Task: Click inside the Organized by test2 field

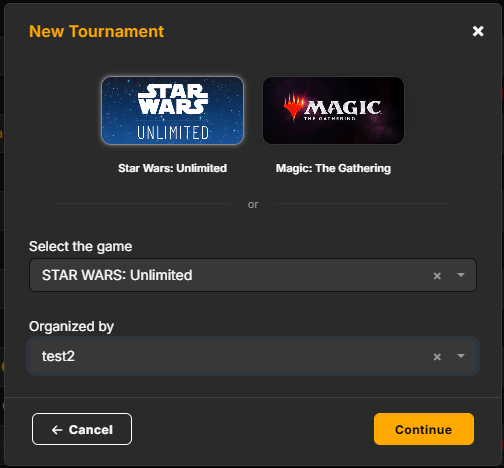Action: coord(253,356)
